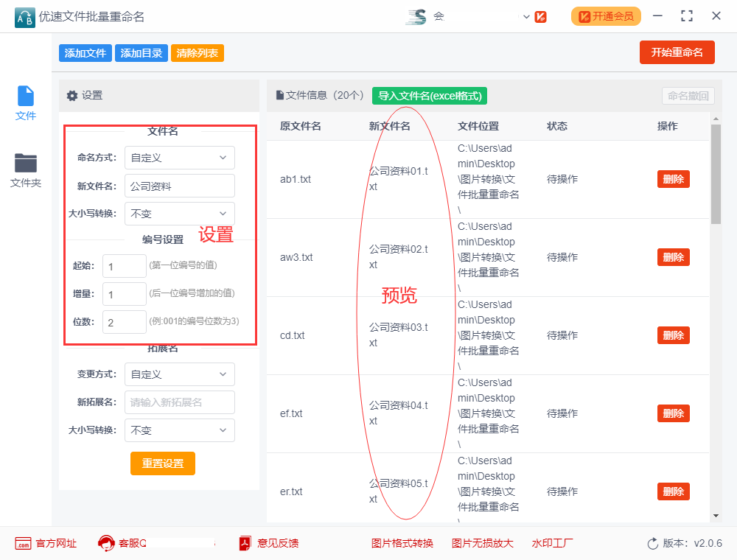
Task: Open 水印工厂 link
Action: coord(552,544)
